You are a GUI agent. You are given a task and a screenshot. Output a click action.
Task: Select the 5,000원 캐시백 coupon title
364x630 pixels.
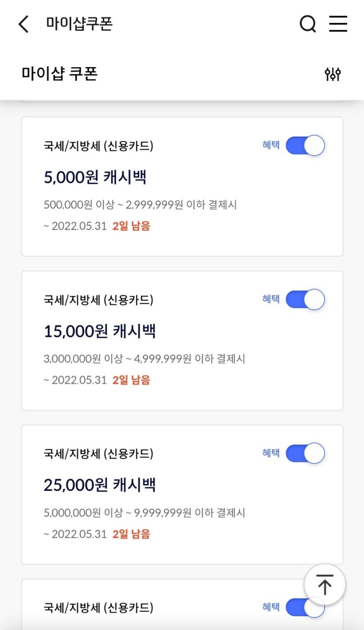(x=95, y=177)
